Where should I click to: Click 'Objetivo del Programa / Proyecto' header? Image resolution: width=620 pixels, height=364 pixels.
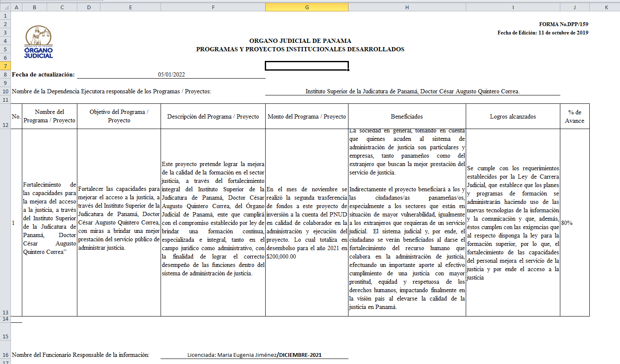[x=119, y=116]
